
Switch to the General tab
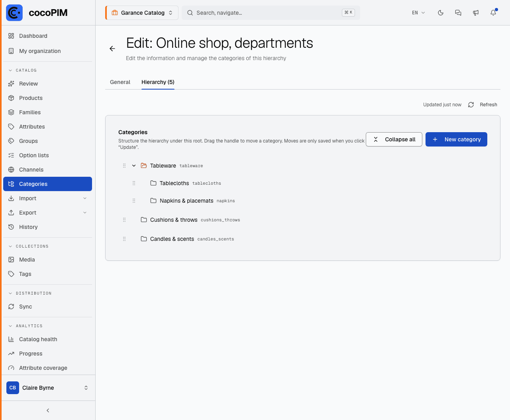pyautogui.click(x=120, y=82)
